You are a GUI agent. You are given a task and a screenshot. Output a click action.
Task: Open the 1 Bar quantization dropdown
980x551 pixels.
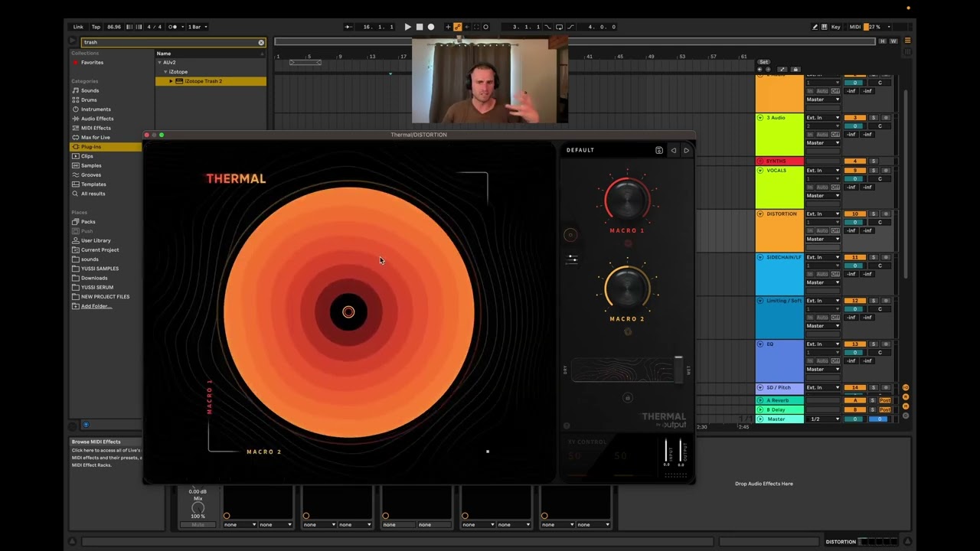point(198,27)
